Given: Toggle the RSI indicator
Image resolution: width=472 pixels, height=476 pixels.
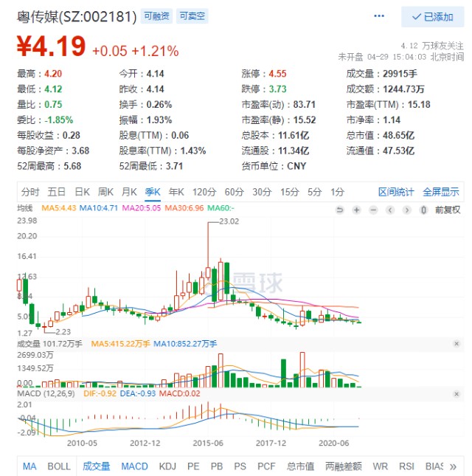Looking at the screenshot, I should click(x=406, y=466).
